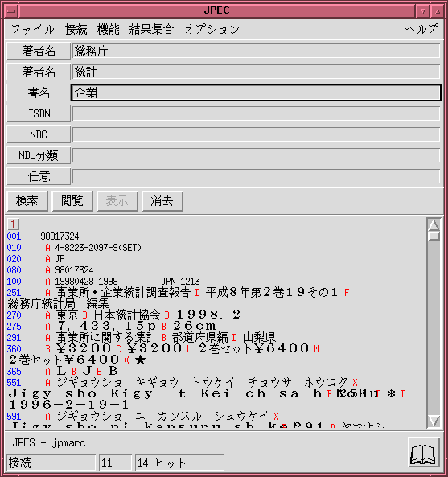Screen dimensions: 448x477
Task: Open the NDL分類 field selector
Action: point(39,155)
